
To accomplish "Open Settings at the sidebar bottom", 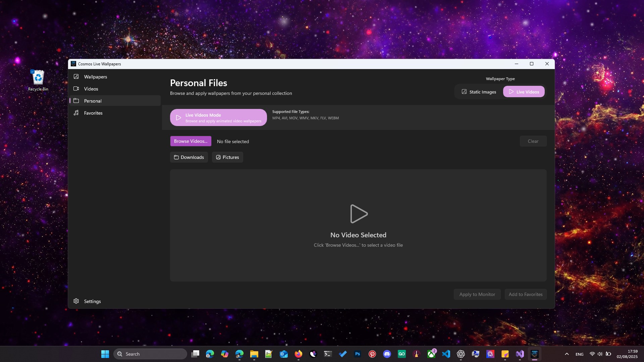I will 115,301.
